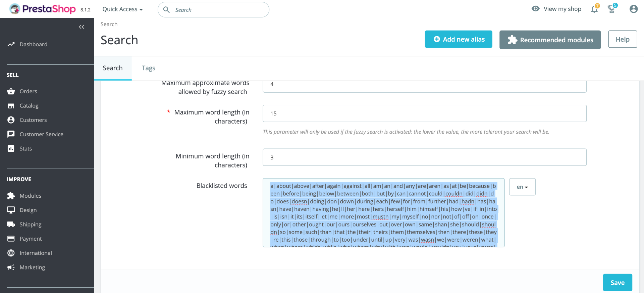Screen dimensions: 644x293
Task: Click the Shipping truck icon
Action: pos(11,224)
